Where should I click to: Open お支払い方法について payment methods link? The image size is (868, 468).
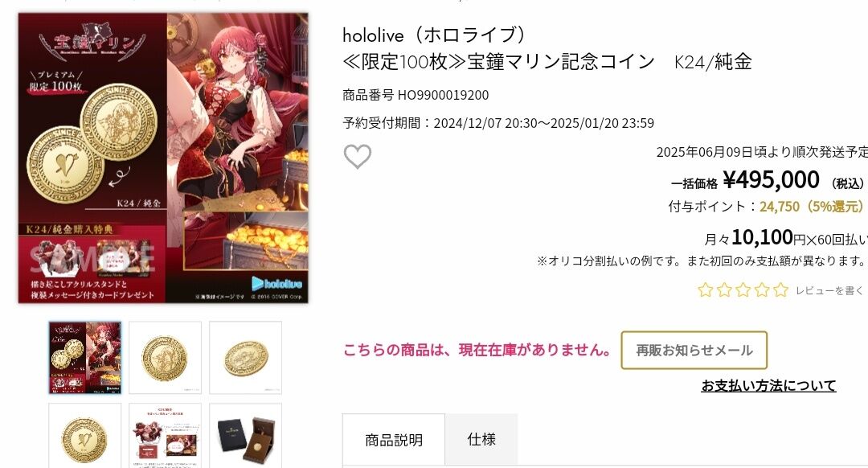tap(768, 385)
